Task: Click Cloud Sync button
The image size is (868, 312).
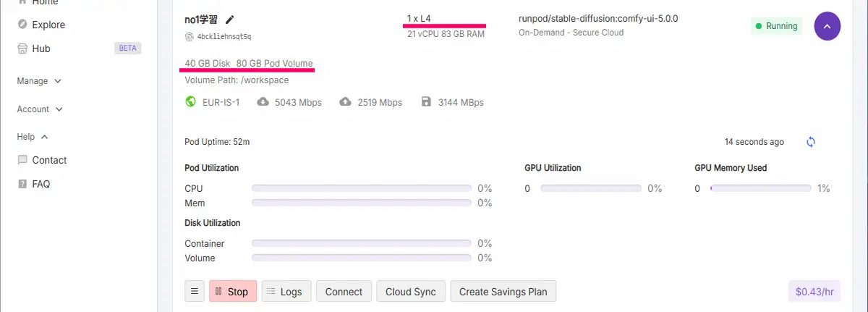Action: (x=411, y=292)
